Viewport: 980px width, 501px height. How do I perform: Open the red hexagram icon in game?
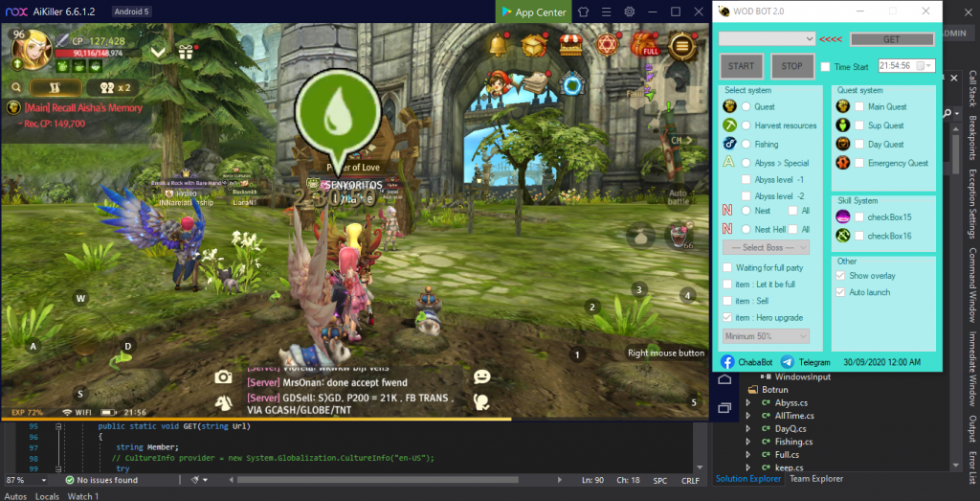(607, 44)
